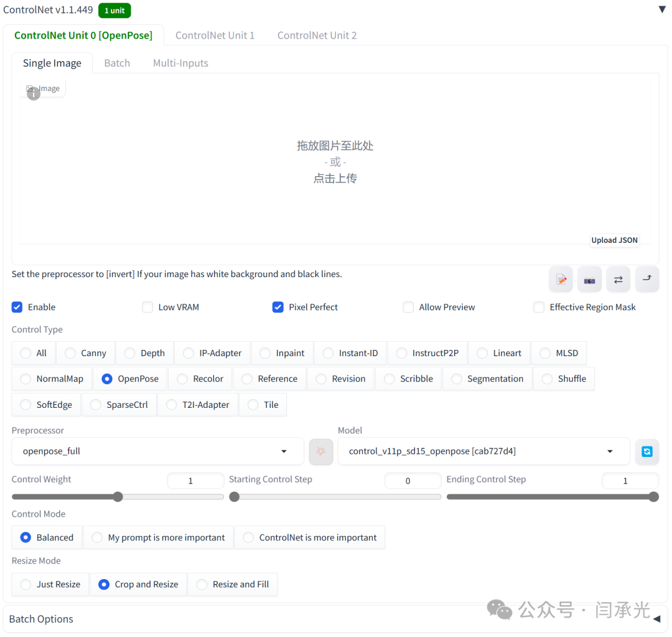Select the Revision control type
Viewport: 672px width, 637px height.
(x=341, y=379)
